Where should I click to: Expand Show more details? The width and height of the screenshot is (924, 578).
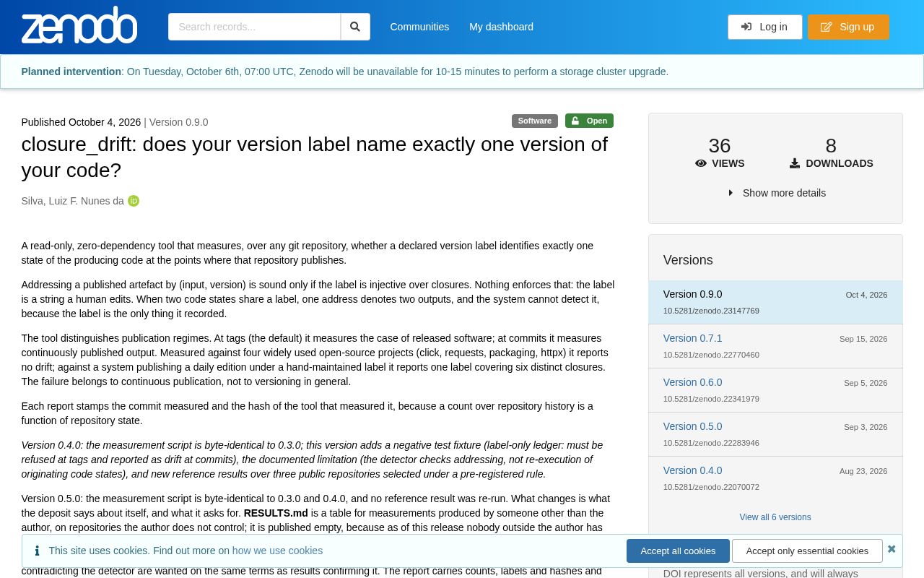[776, 193]
